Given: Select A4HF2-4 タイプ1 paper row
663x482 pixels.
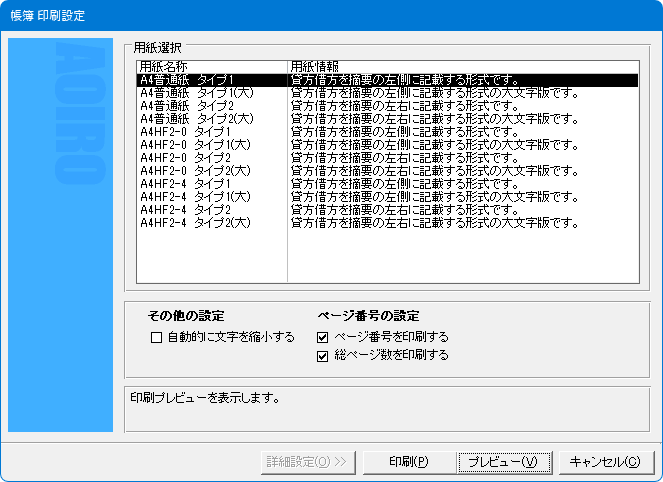Looking at the screenshot, I should pyautogui.click(x=185, y=183).
